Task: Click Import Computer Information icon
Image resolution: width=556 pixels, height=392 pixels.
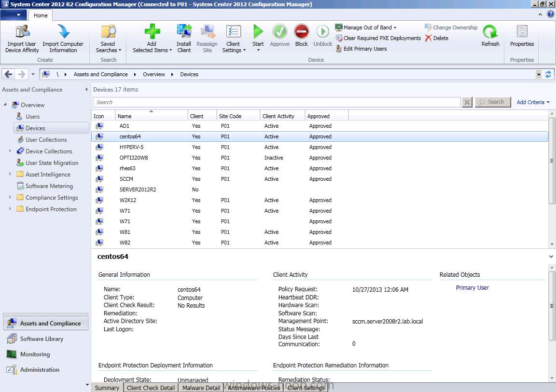Action: click(64, 31)
